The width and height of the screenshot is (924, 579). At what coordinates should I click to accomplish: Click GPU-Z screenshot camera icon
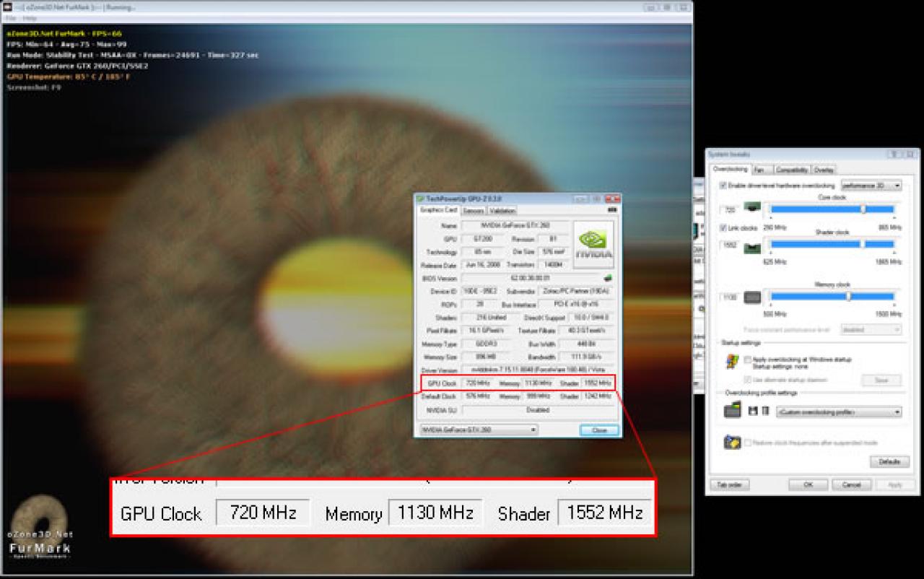(x=612, y=210)
